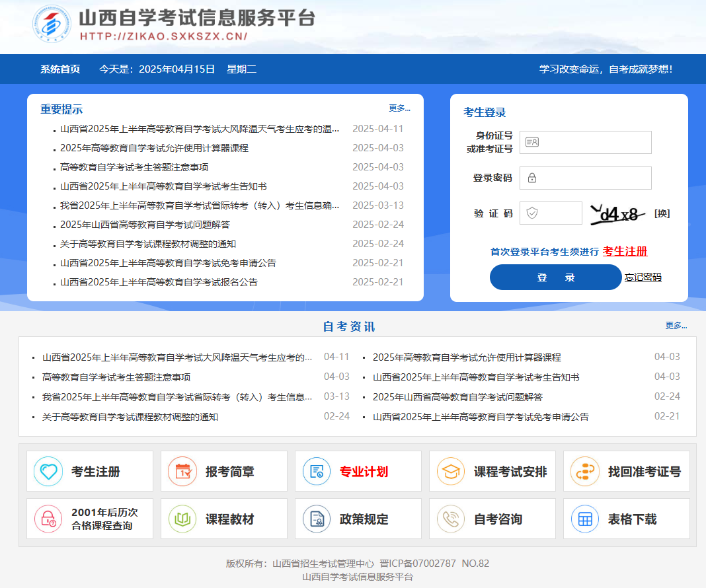The image size is (706, 588).
Task: Click the 身份证号或准考证号 input field
Action: pos(585,142)
